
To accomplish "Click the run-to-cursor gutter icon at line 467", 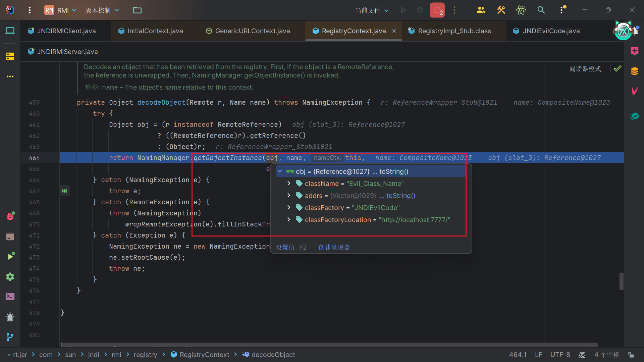I will pos(64,191).
